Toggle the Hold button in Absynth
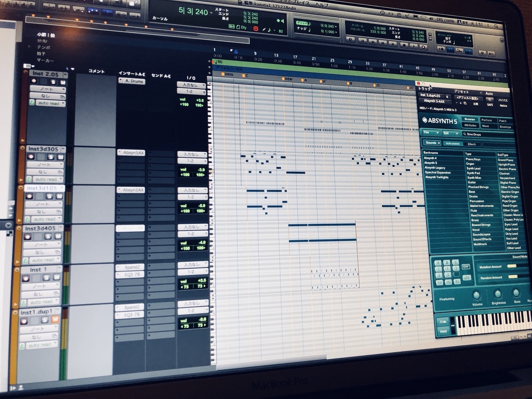The height and width of the screenshot is (399, 532). [443, 331]
